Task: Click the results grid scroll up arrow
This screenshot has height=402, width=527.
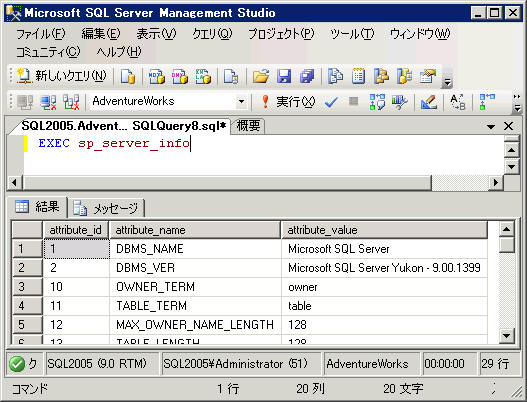Action: point(506,230)
